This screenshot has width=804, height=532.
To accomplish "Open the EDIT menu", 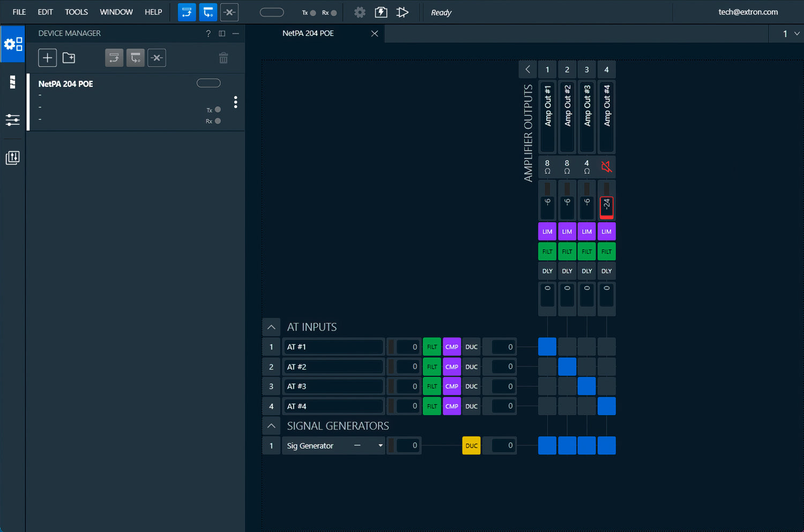I will [46, 12].
